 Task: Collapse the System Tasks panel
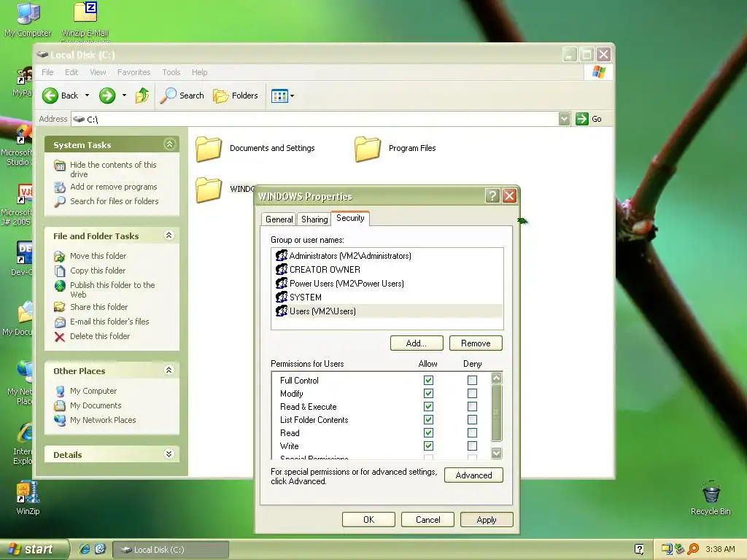[169, 144]
